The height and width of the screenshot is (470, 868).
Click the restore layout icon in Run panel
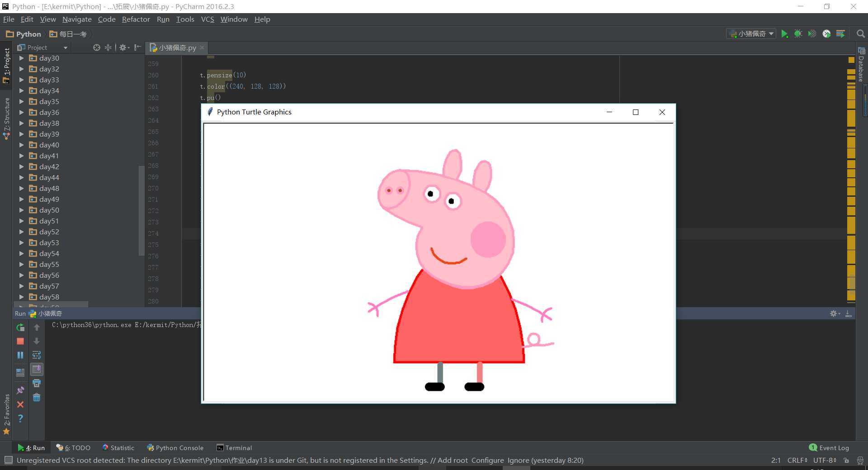tap(20, 372)
